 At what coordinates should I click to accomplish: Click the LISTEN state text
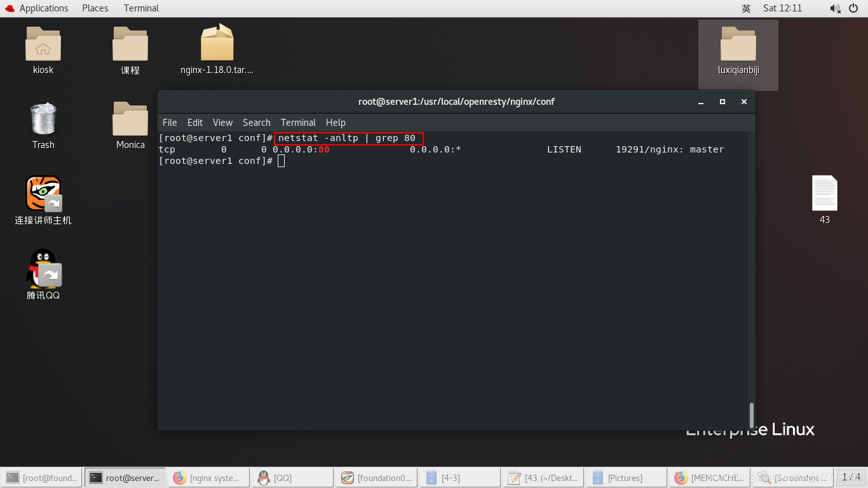[564, 149]
